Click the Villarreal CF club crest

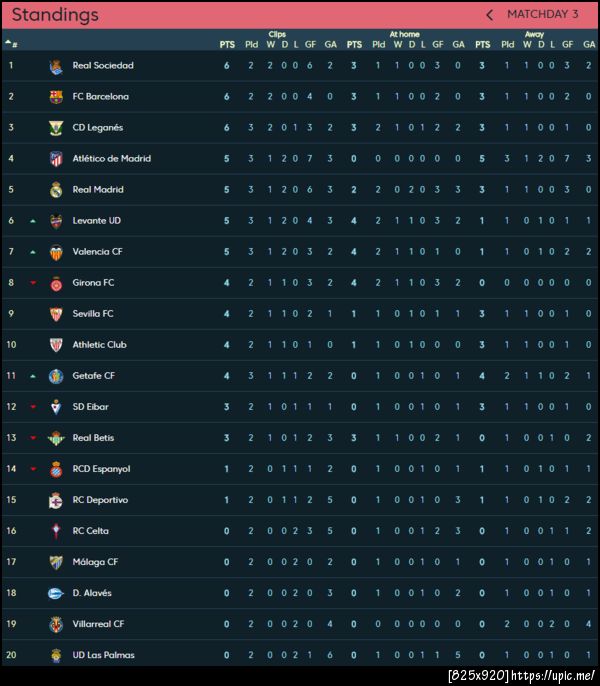[56, 624]
